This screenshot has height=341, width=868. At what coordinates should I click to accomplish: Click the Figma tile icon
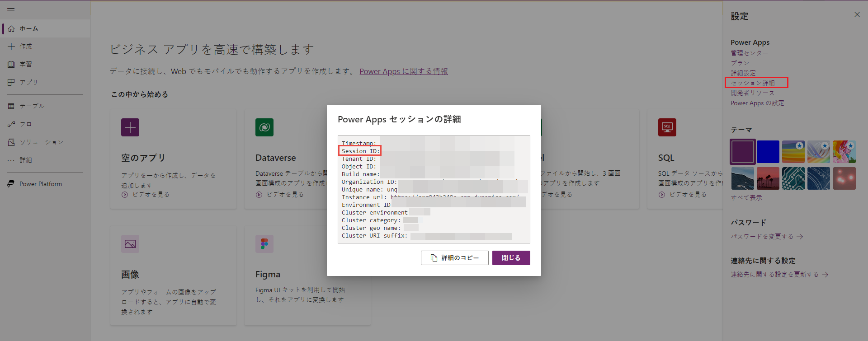[264, 244]
